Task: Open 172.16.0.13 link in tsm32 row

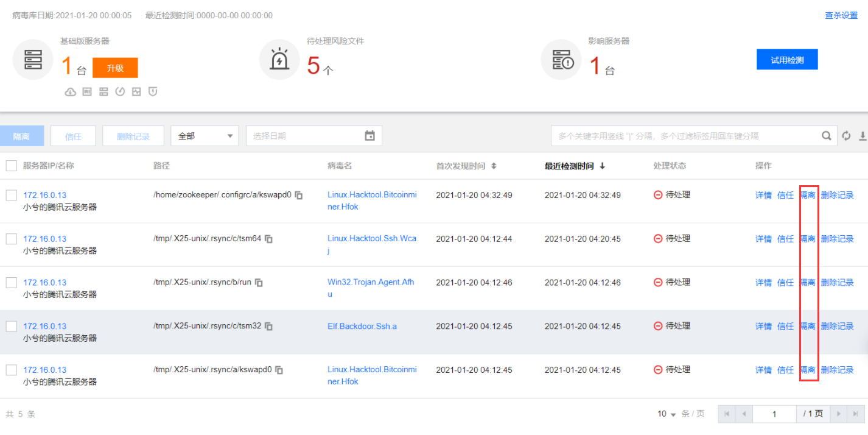Action: pyautogui.click(x=45, y=327)
